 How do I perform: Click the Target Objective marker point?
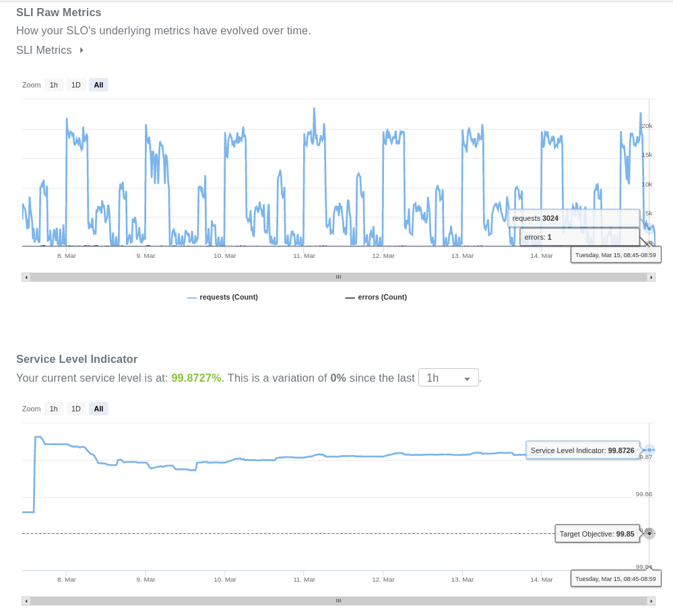click(x=649, y=534)
